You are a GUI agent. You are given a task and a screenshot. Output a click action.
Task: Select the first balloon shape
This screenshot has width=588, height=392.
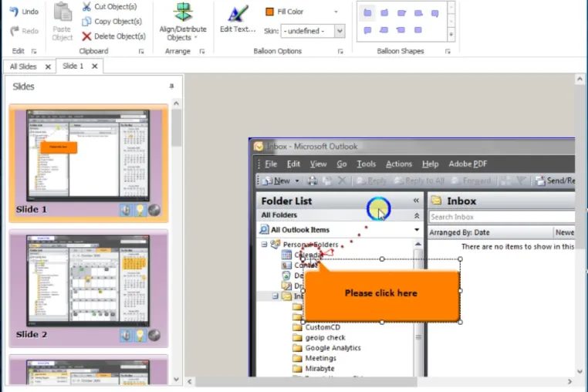click(367, 13)
